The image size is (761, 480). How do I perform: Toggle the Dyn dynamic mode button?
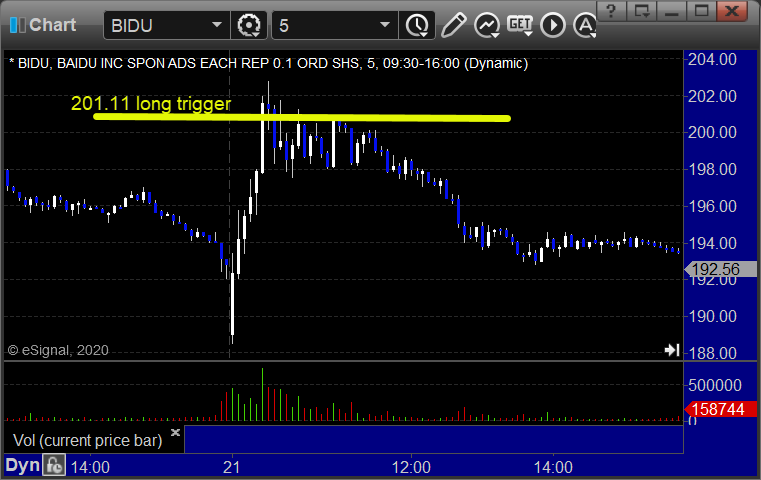click(x=22, y=465)
